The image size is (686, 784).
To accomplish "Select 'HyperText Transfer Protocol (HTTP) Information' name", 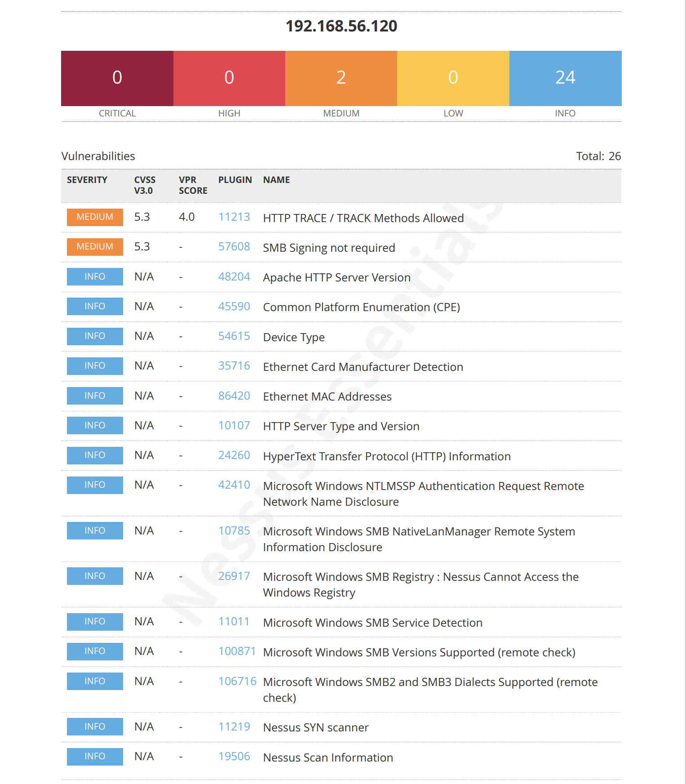I will (x=387, y=456).
